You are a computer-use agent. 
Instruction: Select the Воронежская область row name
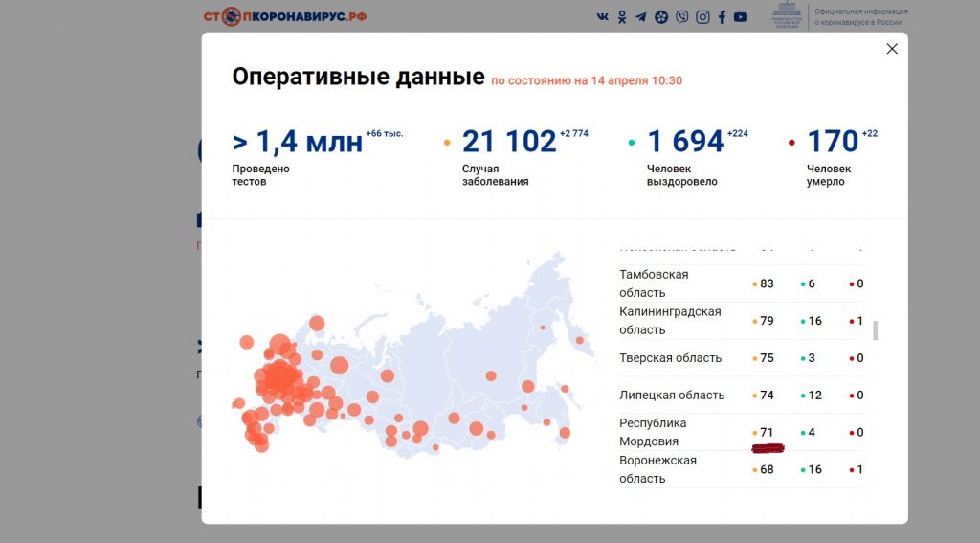[x=657, y=469]
